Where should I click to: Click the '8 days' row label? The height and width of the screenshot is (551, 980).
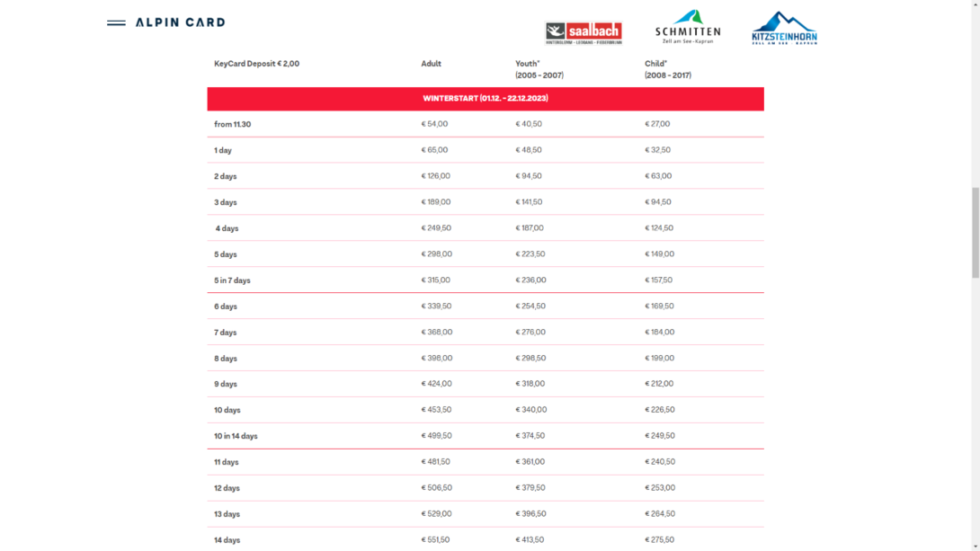coord(226,359)
